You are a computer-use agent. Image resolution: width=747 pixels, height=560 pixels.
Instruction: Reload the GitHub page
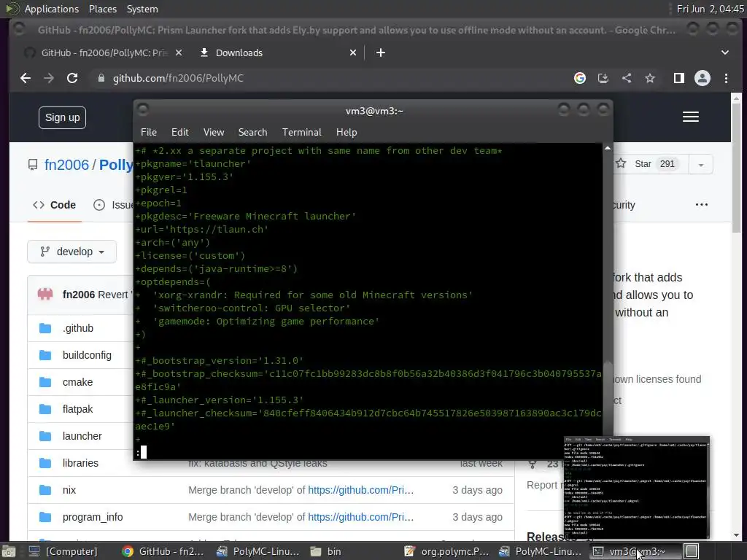[72, 78]
